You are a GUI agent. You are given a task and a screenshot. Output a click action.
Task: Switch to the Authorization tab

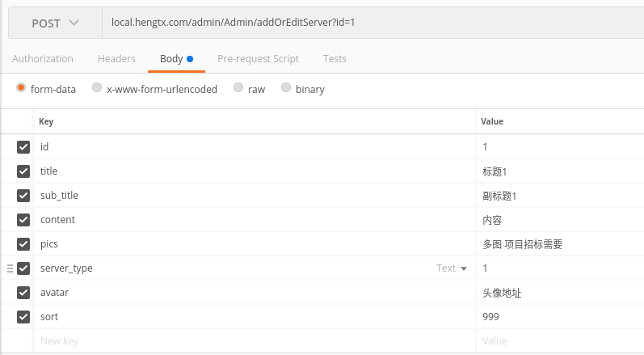coord(43,59)
